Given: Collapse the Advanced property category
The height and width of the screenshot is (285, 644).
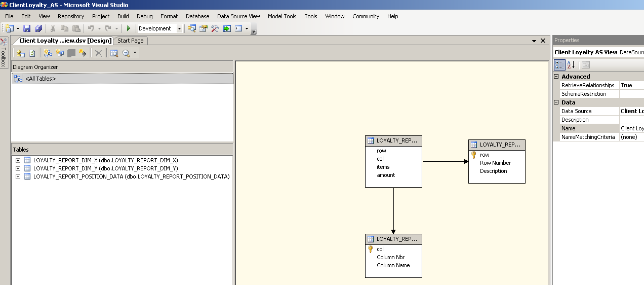Looking at the screenshot, I should tap(556, 77).
